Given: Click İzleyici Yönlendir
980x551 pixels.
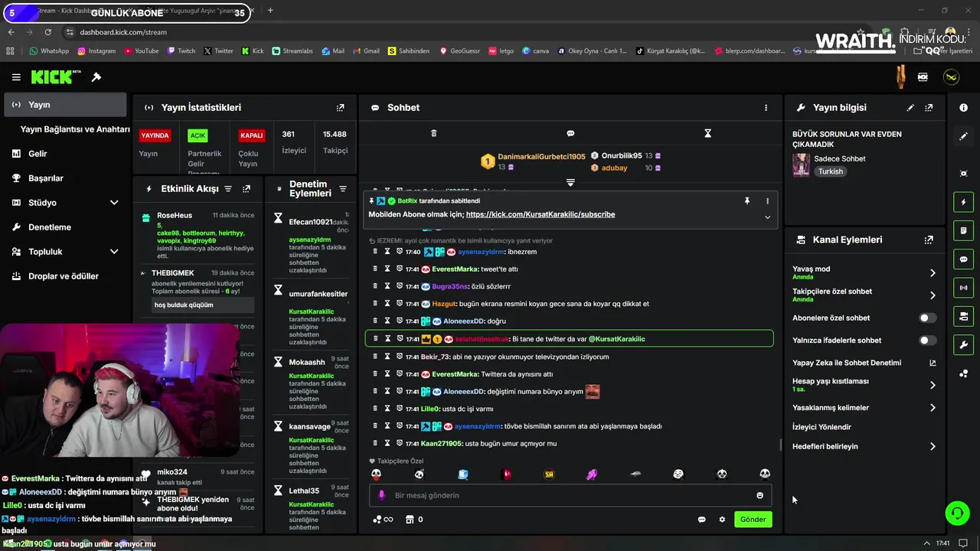Looking at the screenshot, I should pos(822,427).
